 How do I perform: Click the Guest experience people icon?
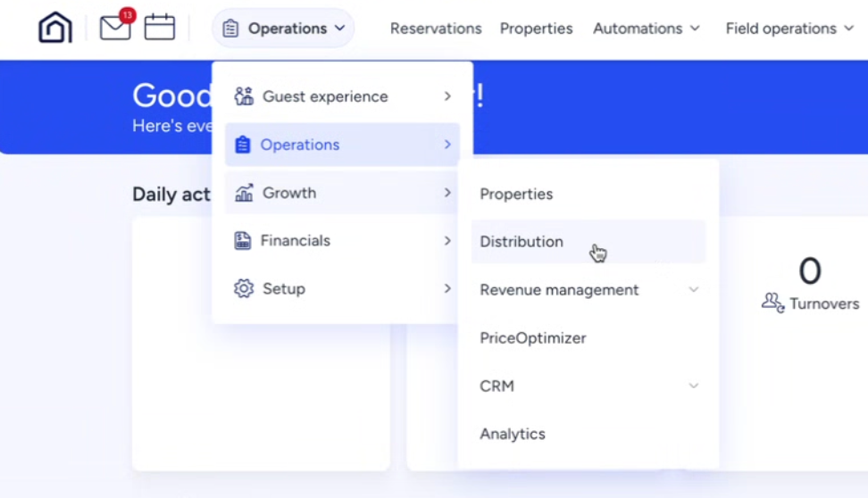click(x=244, y=96)
